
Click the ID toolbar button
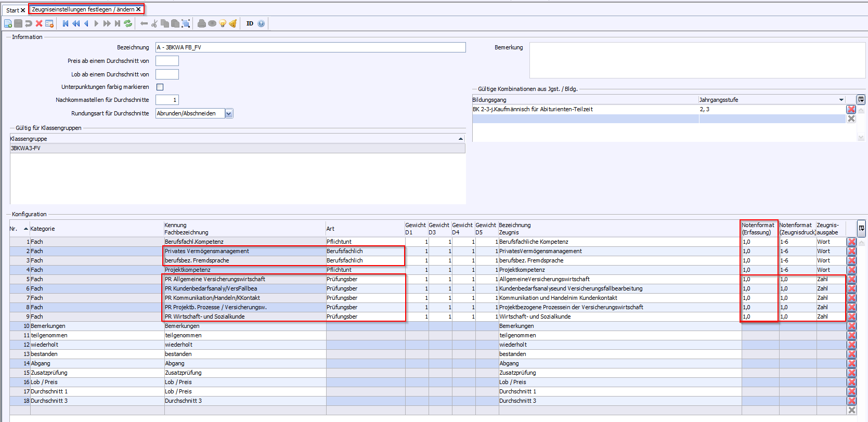click(250, 23)
